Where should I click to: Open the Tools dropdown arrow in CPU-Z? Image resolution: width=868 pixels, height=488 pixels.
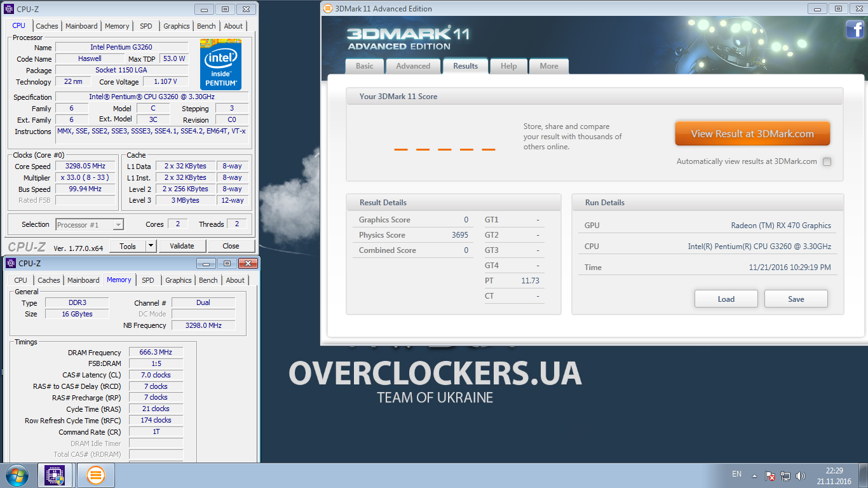tap(151, 246)
